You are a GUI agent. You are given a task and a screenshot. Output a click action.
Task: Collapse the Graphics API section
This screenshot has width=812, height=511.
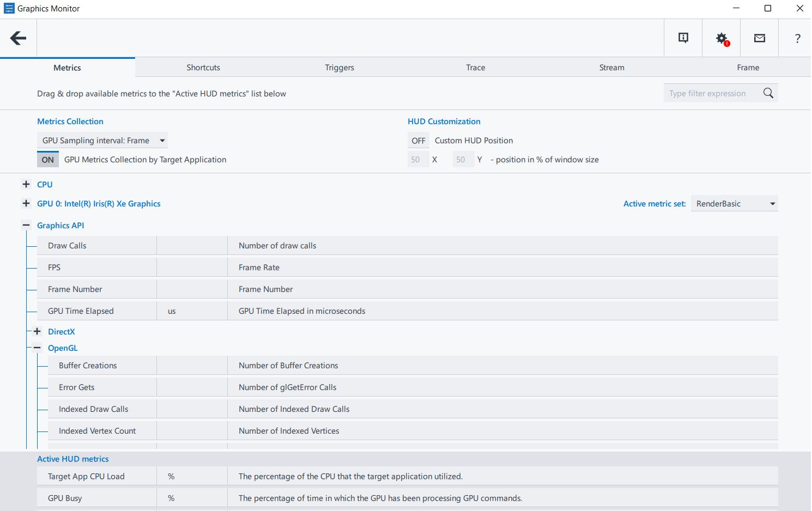click(x=26, y=226)
